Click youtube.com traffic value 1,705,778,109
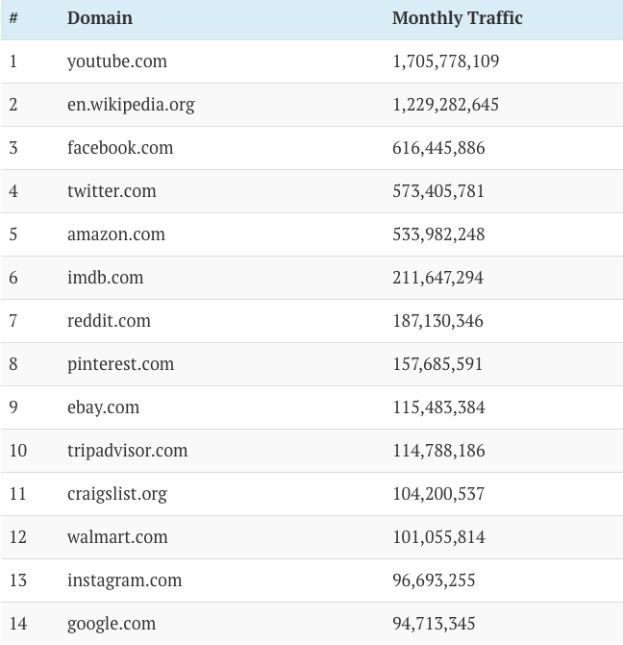 (x=446, y=62)
